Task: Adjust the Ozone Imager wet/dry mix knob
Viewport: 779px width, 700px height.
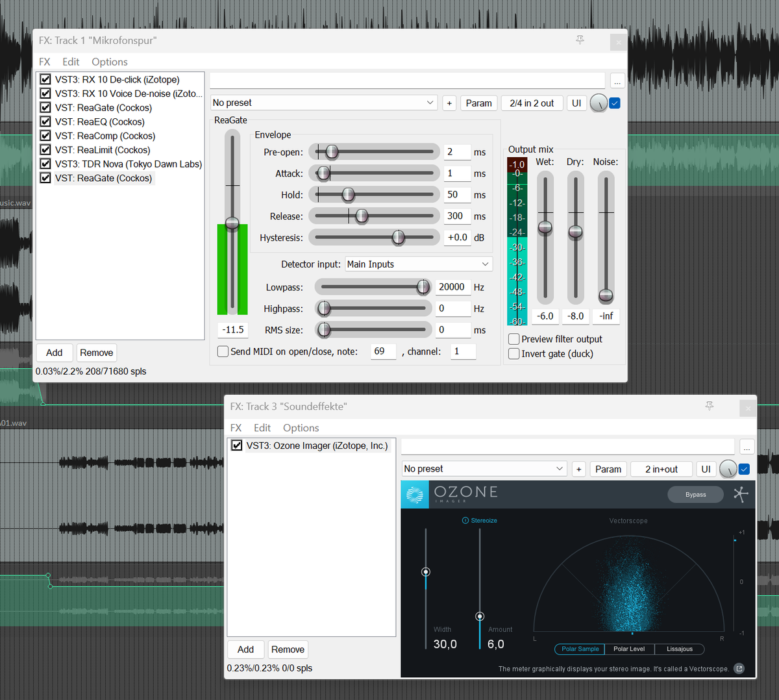Action: (x=728, y=469)
